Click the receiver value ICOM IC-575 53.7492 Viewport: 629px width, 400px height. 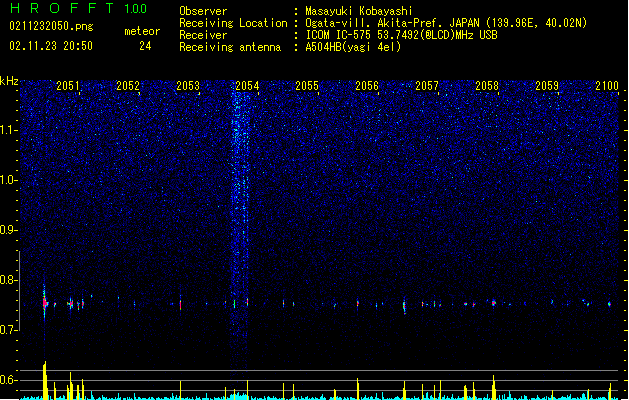point(401,35)
